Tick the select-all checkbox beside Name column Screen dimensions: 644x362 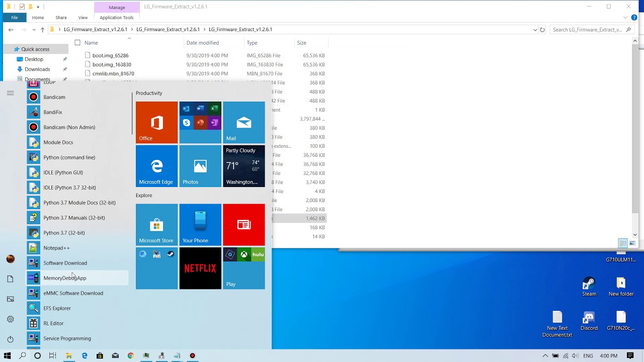click(77, 43)
